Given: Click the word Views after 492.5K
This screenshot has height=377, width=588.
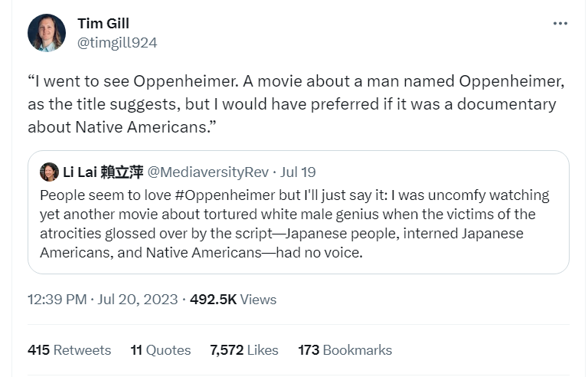Looking at the screenshot, I should pyautogui.click(x=258, y=300).
